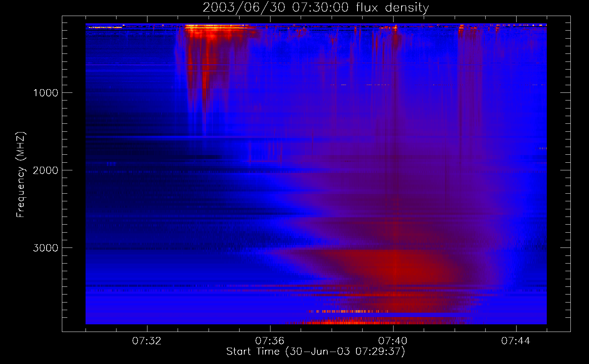The width and height of the screenshot is (589, 364).
Task: Click the 3000 frequency tick label
Action: click(46, 248)
